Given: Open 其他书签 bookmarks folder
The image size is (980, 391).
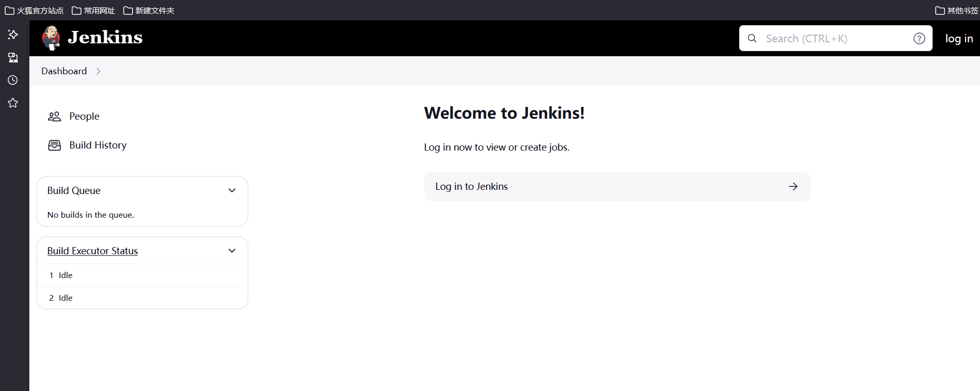Looking at the screenshot, I should tap(957, 10).
